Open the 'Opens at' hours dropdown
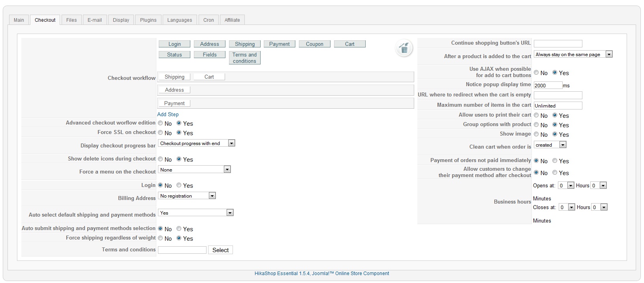644x283 pixels. (566, 185)
